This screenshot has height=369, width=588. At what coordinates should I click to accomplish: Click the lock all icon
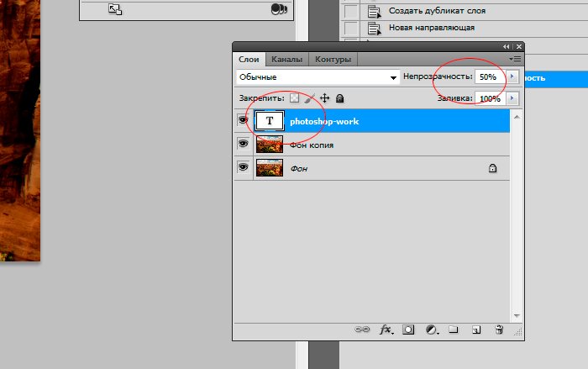(x=339, y=98)
